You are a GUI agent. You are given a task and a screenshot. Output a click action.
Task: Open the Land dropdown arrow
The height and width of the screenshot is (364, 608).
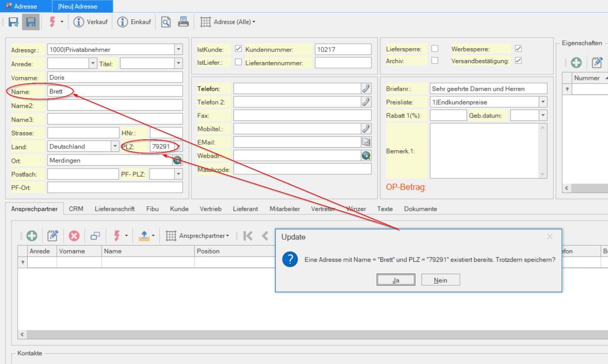pyautogui.click(x=115, y=146)
